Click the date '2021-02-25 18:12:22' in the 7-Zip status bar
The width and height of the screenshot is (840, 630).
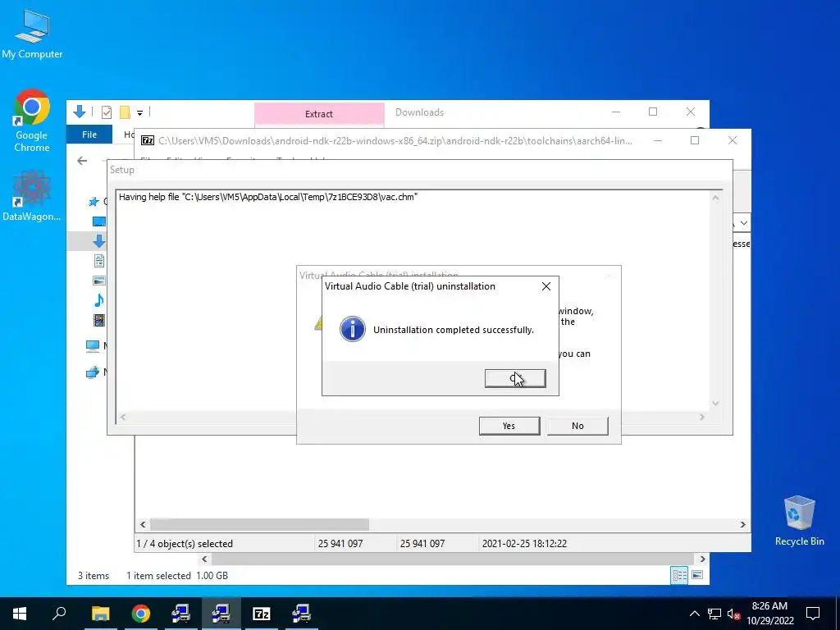(524, 544)
